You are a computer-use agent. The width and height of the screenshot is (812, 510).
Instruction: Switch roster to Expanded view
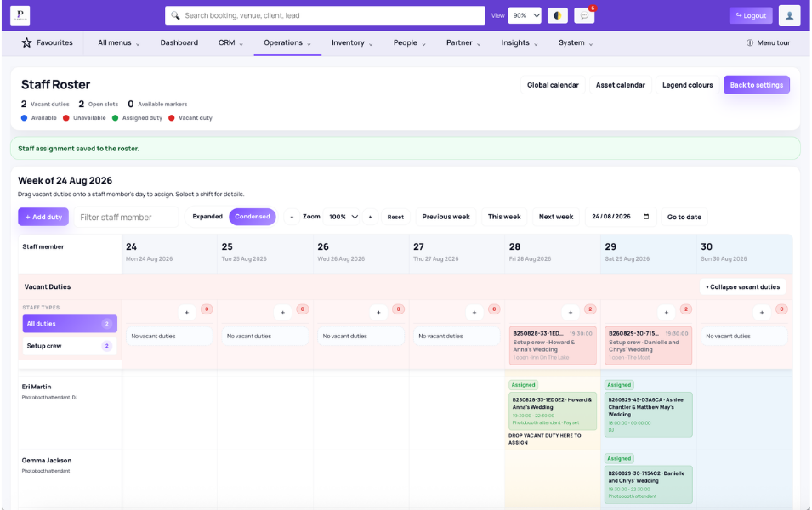click(207, 217)
